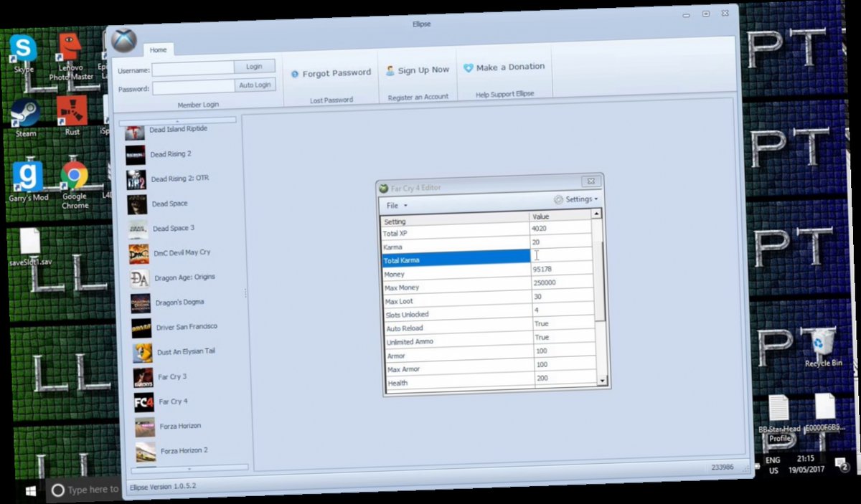Click the game list scroll-down bar
This screenshot has height=504, width=861.
pyautogui.click(x=189, y=468)
